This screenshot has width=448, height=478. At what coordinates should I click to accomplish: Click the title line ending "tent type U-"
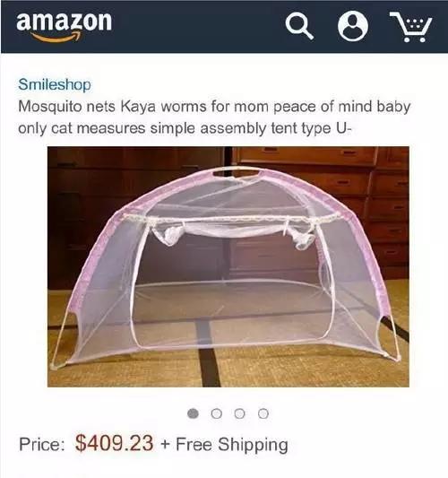[185, 128]
